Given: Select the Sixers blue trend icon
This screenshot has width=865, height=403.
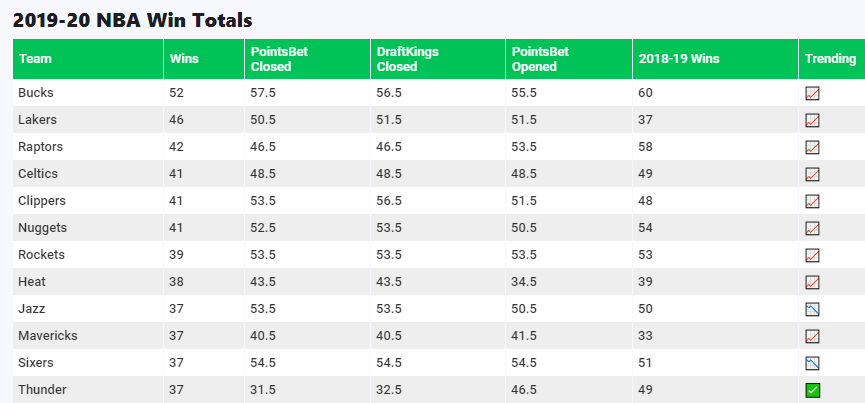Looking at the screenshot, I should click(x=813, y=363).
